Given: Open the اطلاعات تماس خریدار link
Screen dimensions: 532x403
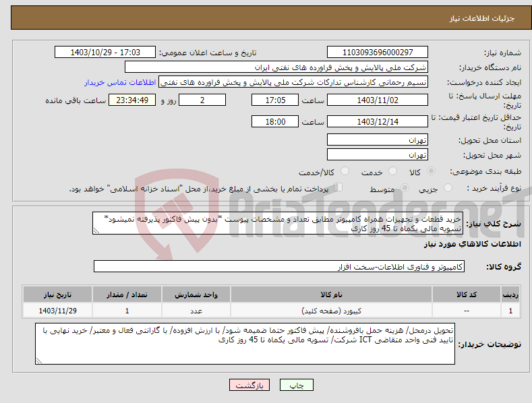Looking at the screenshot, I should pos(120,82).
